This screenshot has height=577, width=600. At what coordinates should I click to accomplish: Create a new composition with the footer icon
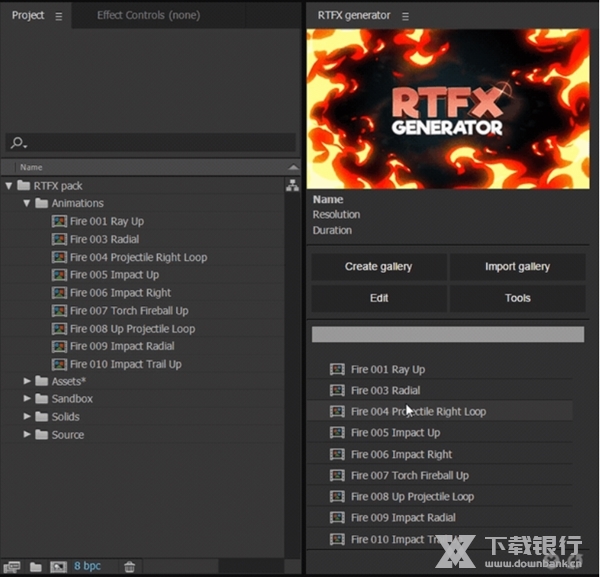[58, 567]
